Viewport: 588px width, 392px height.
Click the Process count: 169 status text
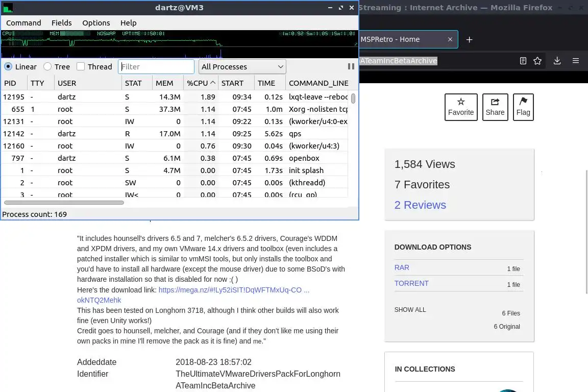point(35,214)
